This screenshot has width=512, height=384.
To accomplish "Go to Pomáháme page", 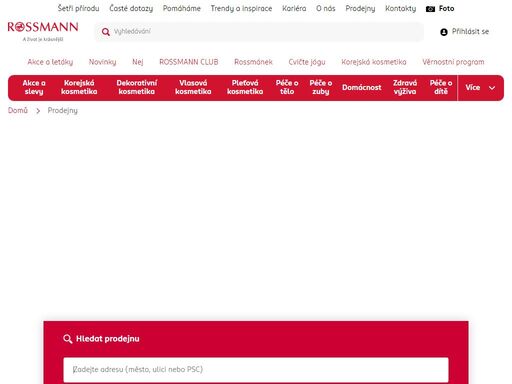I will [182, 8].
